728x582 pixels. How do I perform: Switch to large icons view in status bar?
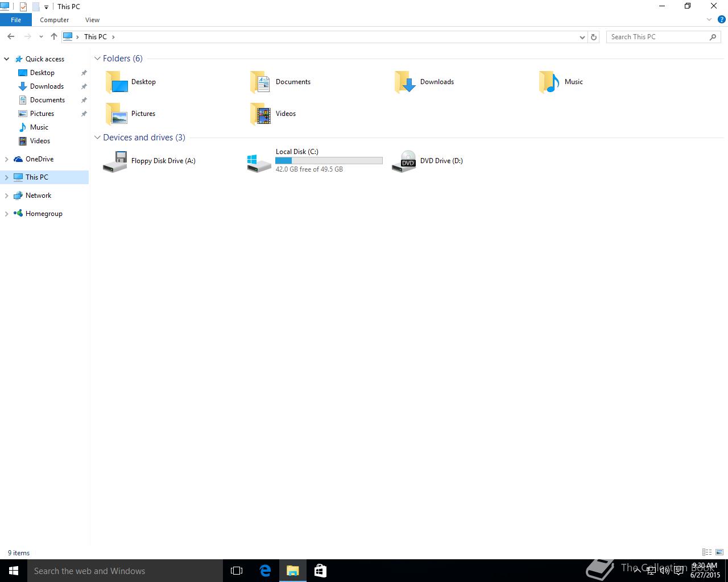(x=719, y=552)
